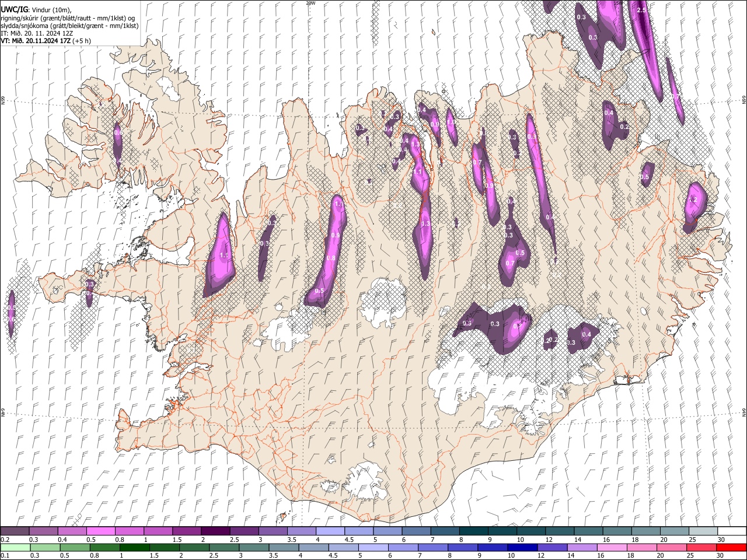Click the 1.5 swatch in the top legend row
747x560 pixels.
click(187, 531)
